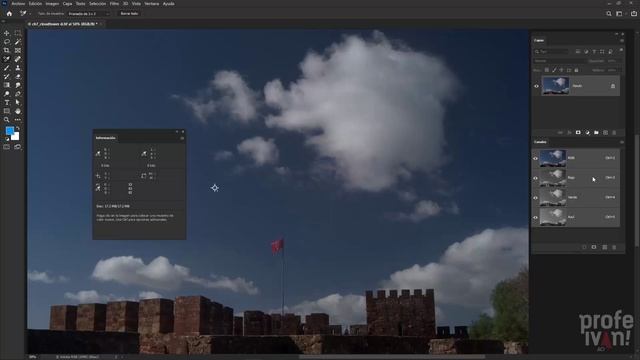Select the Zoom tool in toolbox
The height and width of the screenshot is (360, 640).
[x=7, y=120]
